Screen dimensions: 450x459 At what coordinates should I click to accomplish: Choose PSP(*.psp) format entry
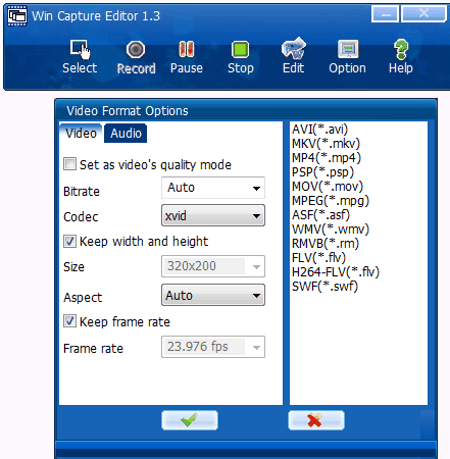pyautogui.click(x=323, y=172)
